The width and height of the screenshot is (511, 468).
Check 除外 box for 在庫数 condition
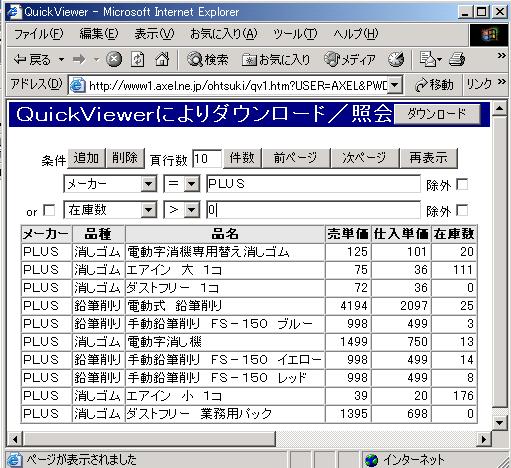(462, 210)
